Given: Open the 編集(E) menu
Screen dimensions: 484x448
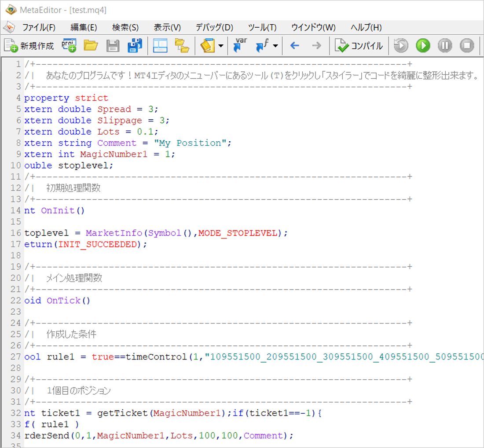Looking at the screenshot, I should (x=84, y=27).
